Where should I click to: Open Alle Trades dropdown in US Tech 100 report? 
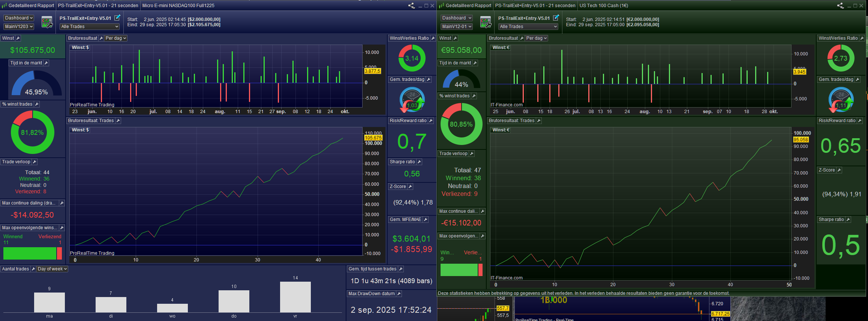(x=528, y=27)
